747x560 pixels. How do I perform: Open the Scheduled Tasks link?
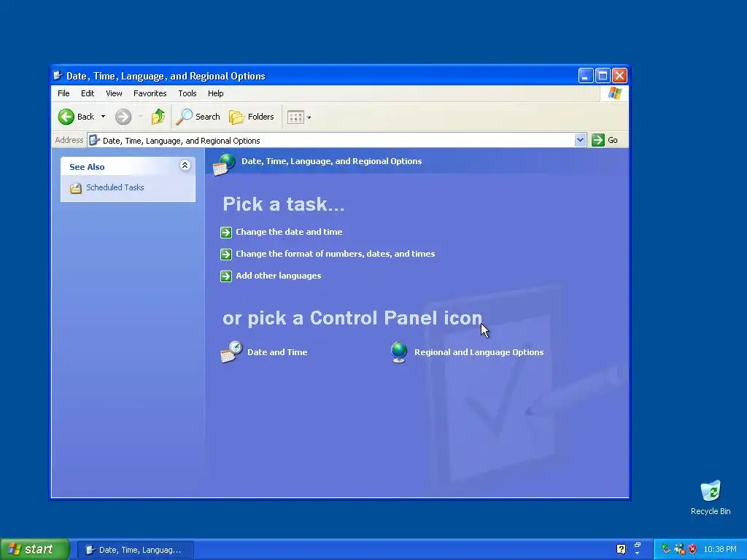pos(115,187)
